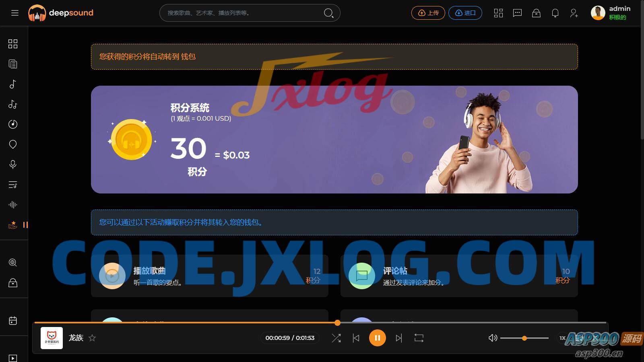Adjust the volume slider in the player
The height and width of the screenshot is (362, 644).
click(524, 338)
